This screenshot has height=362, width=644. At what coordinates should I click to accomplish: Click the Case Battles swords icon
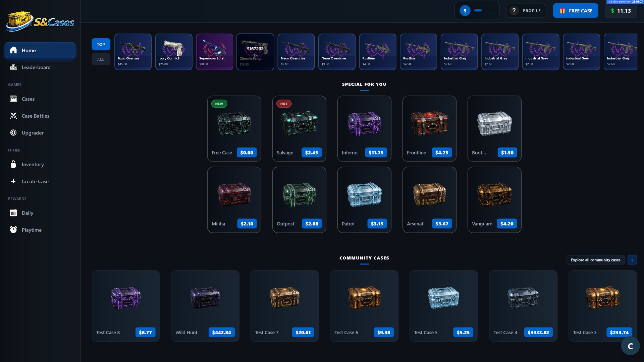click(x=13, y=116)
